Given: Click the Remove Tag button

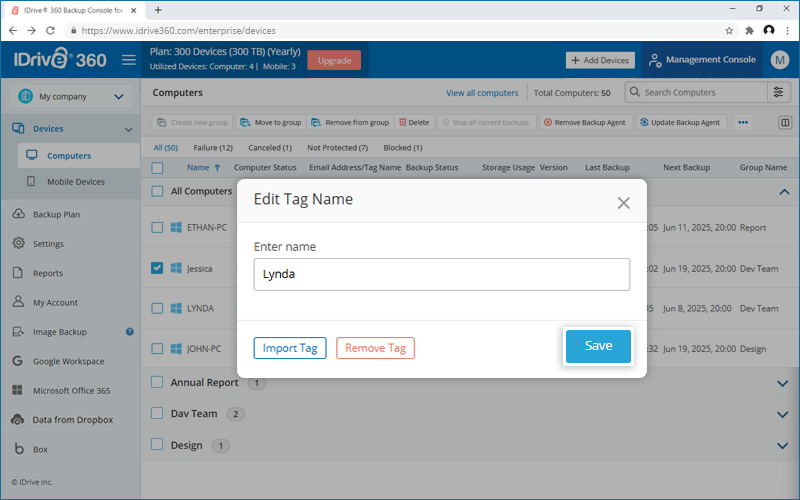Looking at the screenshot, I should [375, 348].
